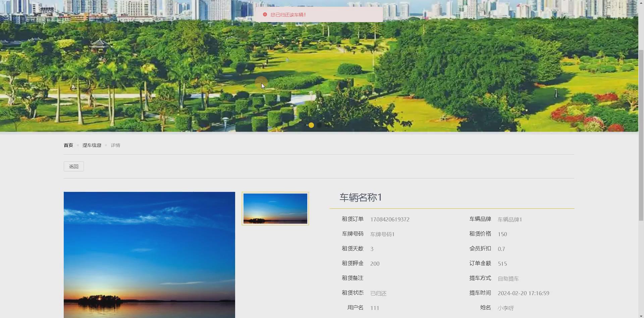Select the second gray carousel indicator dot
This screenshot has height=318, width=644.
pos(319,125)
